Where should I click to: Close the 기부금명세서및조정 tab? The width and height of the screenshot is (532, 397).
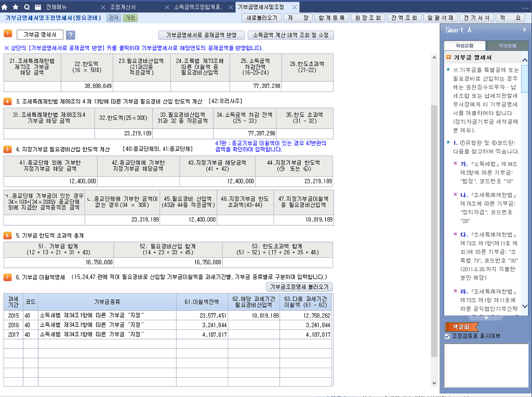click(x=295, y=7)
